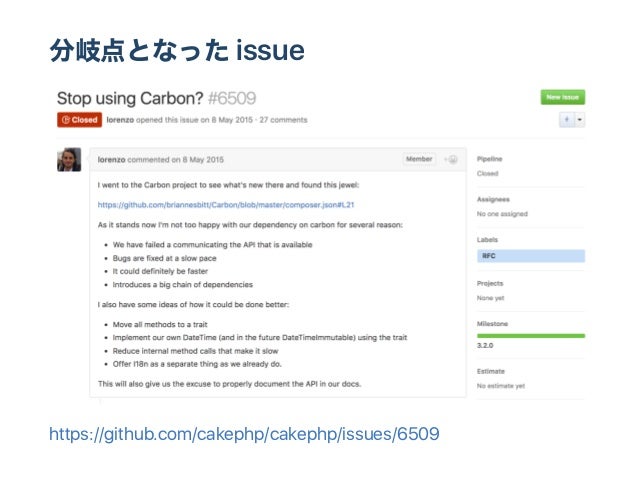This screenshot has width=638, height=480.
Task: Open the Pipeline sidebar section
Action: click(489, 159)
